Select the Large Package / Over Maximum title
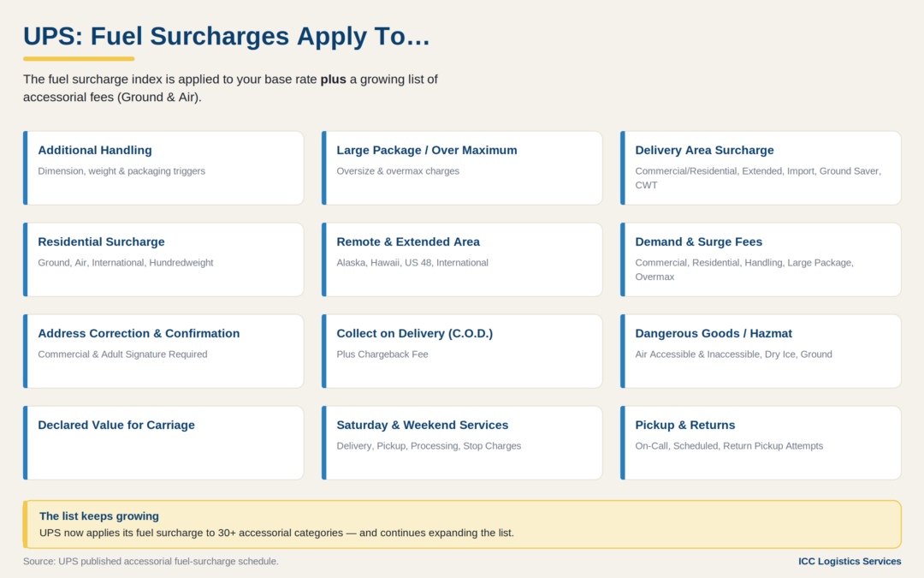 [x=427, y=151]
